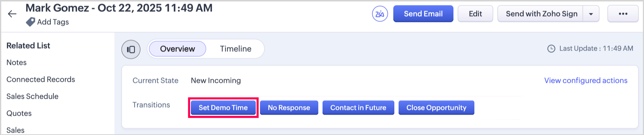Open the Zia assistant icon
644x135 pixels.
tap(380, 14)
